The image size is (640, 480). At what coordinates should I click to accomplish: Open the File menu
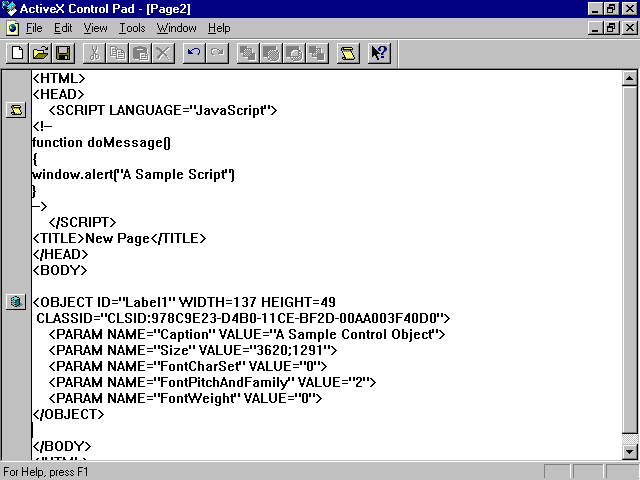pos(34,28)
